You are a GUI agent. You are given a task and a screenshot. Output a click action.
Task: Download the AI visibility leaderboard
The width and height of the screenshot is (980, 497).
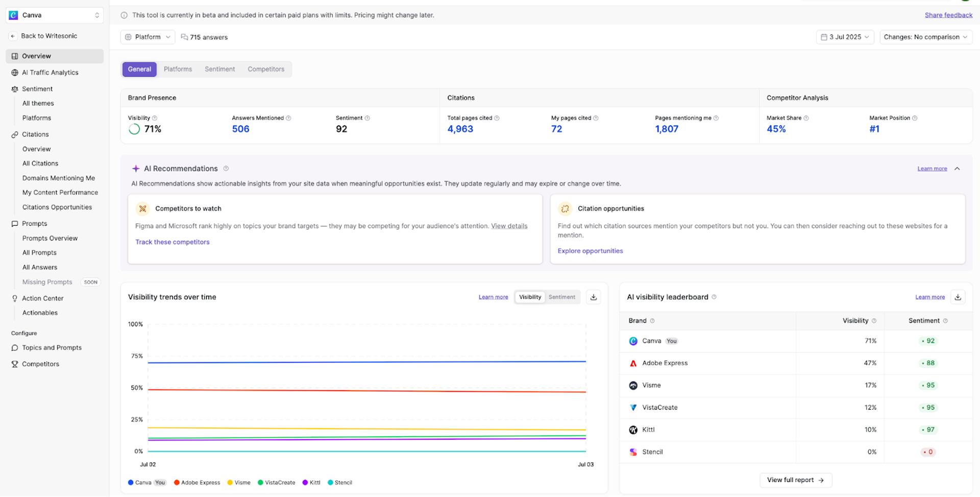(958, 297)
